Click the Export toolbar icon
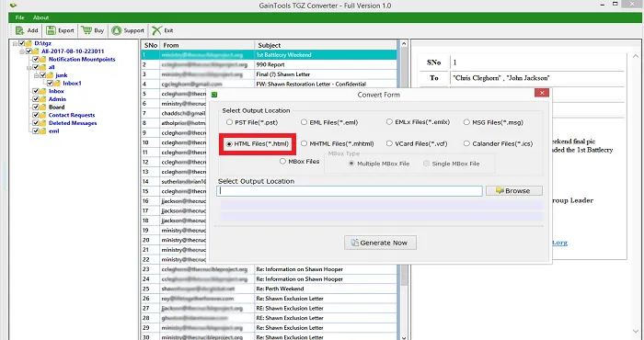The height and width of the screenshot is (340, 644). pos(51,30)
